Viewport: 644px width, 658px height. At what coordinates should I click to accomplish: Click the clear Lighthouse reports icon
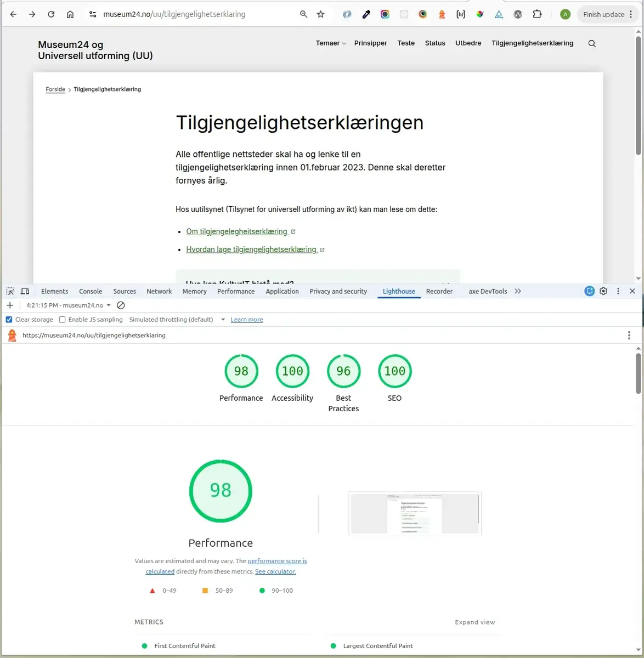pos(121,305)
